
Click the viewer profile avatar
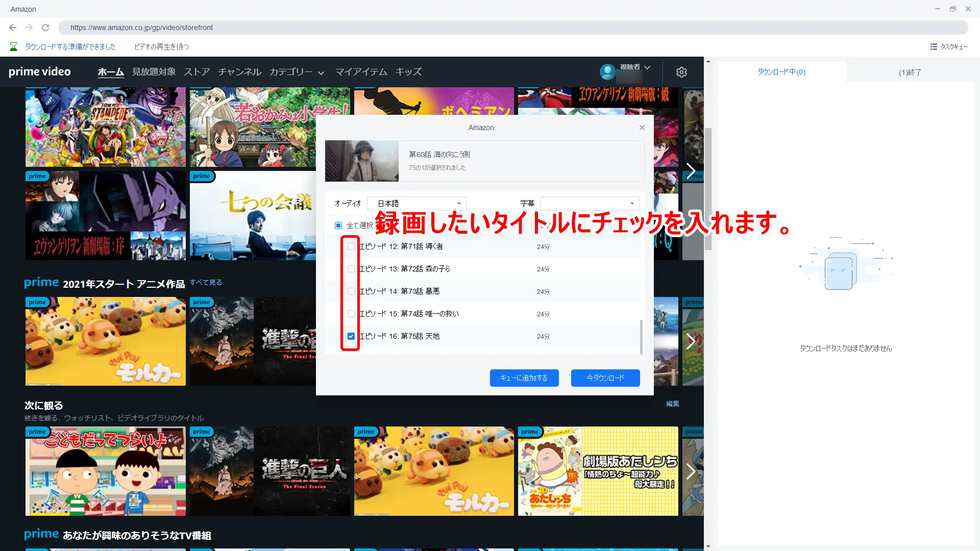tap(607, 72)
